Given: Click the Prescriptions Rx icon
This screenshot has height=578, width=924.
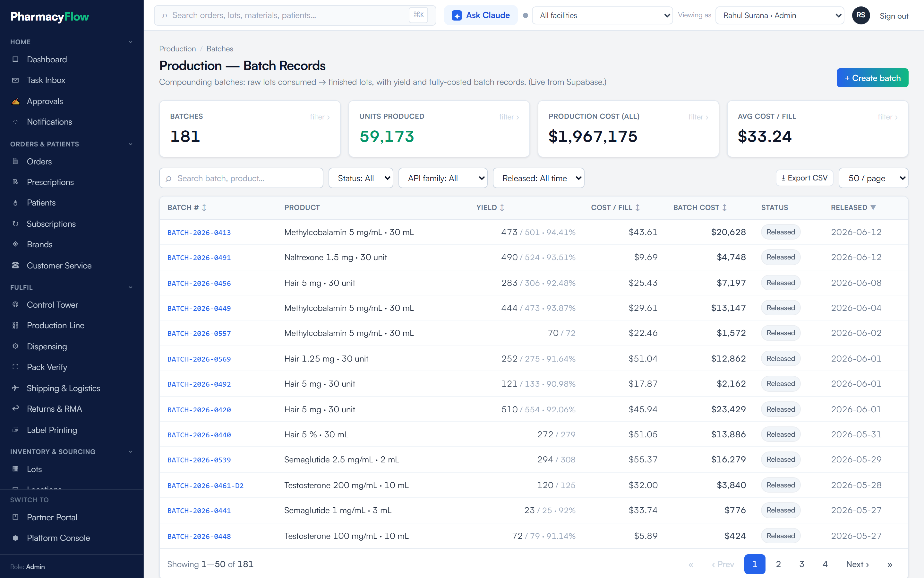Looking at the screenshot, I should click(15, 182).
